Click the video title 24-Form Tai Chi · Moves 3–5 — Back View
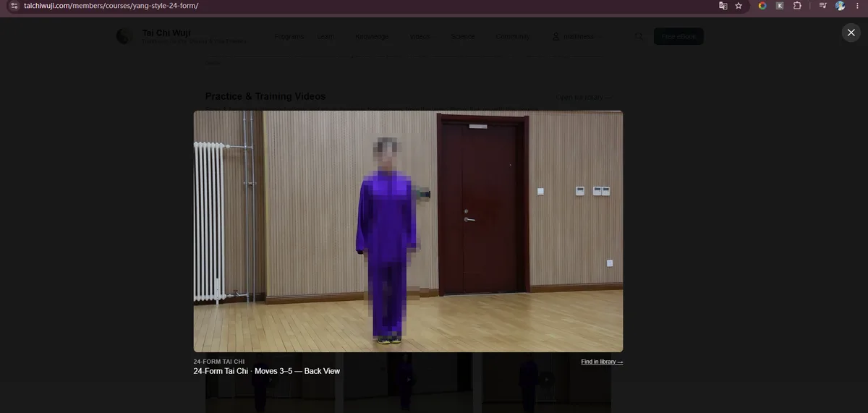Image resolution: width=868 pixels, height=413 pixels. 266,371
